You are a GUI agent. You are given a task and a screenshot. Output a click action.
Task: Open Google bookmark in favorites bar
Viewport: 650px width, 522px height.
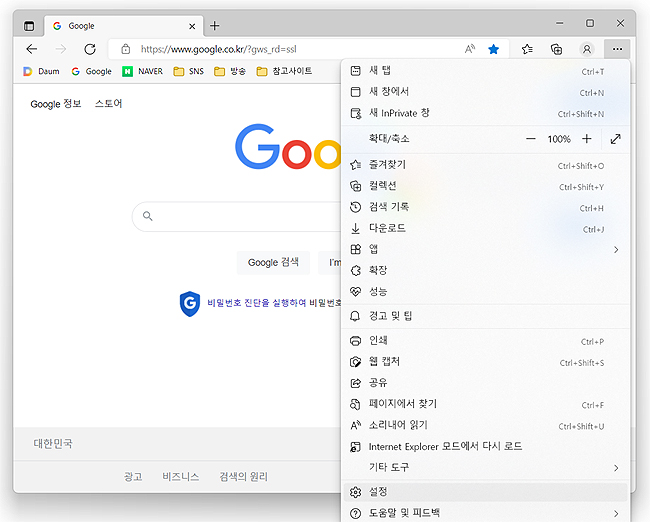click(x=92, y=71)
